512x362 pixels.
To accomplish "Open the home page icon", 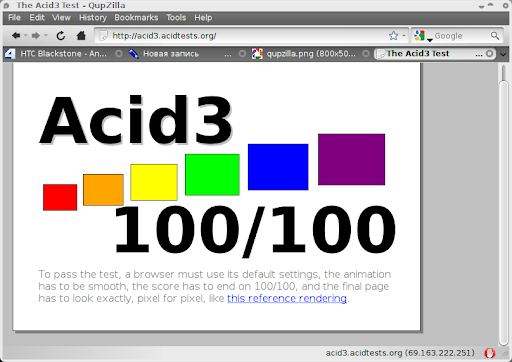I will [81, 35].
